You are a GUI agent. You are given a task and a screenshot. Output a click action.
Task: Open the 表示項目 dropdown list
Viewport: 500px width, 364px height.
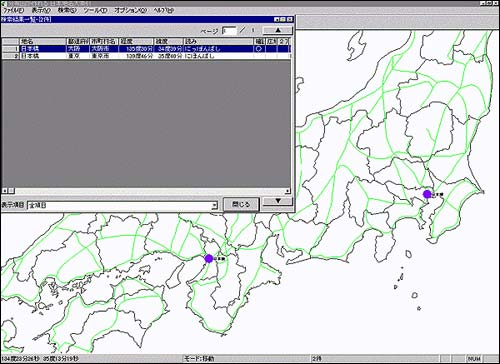coord(122,205)
